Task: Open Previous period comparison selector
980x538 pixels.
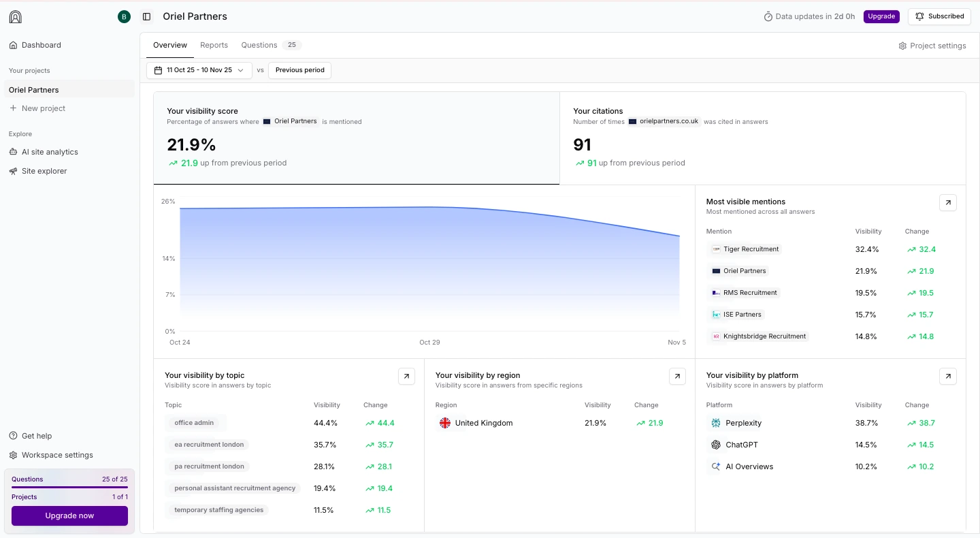Action: pyautogui.click(x=299, y=70)
